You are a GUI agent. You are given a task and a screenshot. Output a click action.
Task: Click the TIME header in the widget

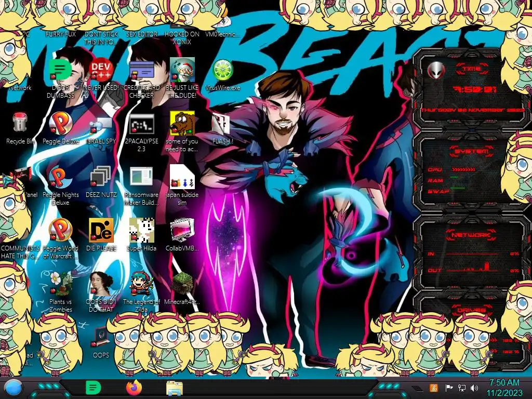(472, 69)
